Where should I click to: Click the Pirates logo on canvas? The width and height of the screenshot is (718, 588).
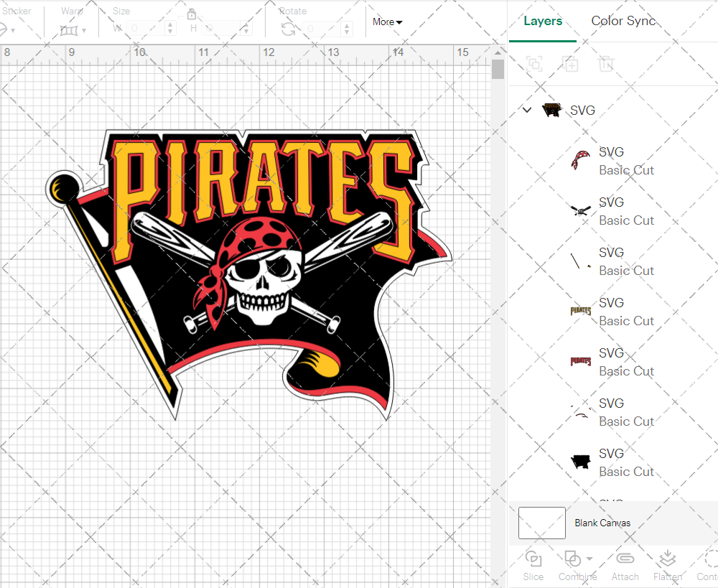point(250,274)
